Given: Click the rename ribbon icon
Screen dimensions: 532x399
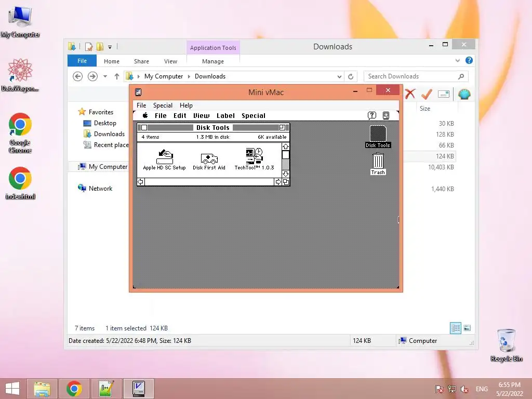Looking at the screenshot, I should click(x=444, y=94).
